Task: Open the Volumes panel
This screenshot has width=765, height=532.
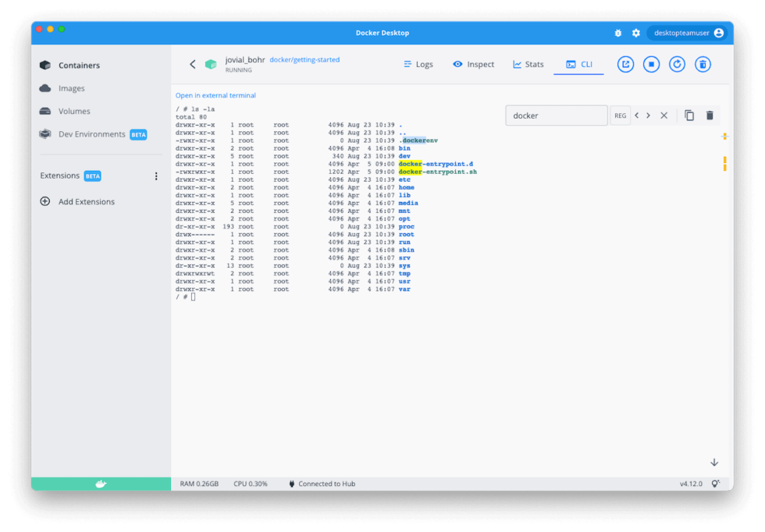Action: pos(73,111)
